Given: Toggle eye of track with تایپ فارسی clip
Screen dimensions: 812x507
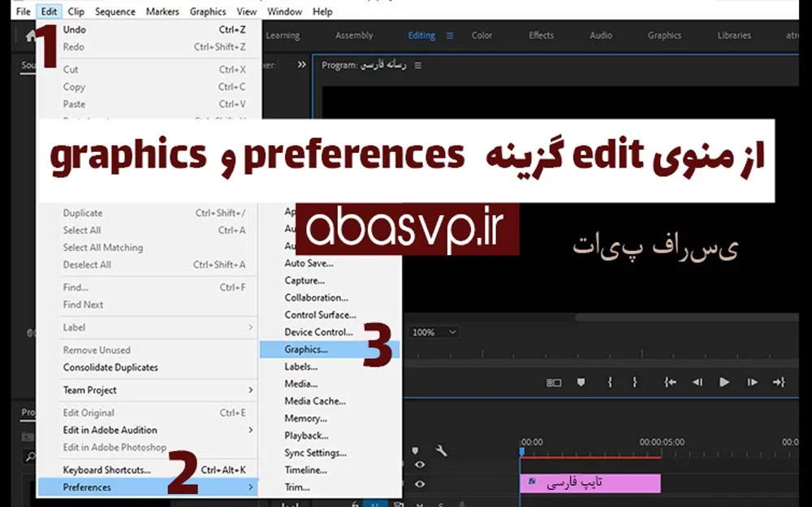Looking at the screenshot, I should coord(420,483).
